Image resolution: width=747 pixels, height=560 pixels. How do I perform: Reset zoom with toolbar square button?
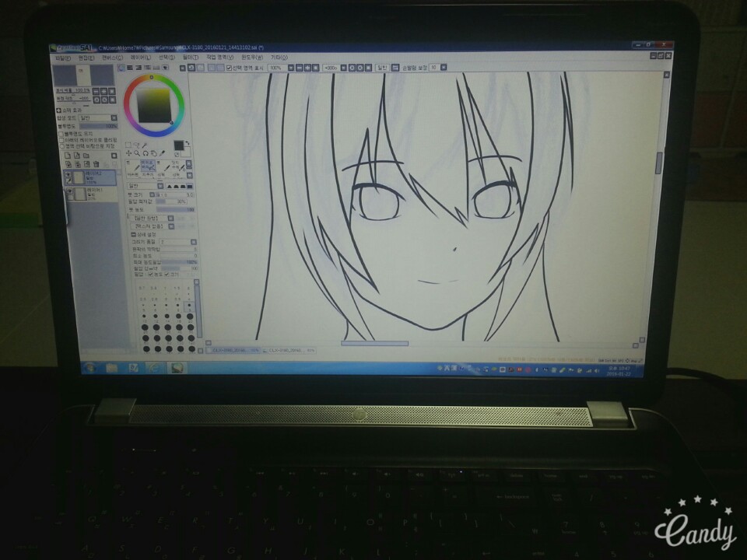(315, 68)
